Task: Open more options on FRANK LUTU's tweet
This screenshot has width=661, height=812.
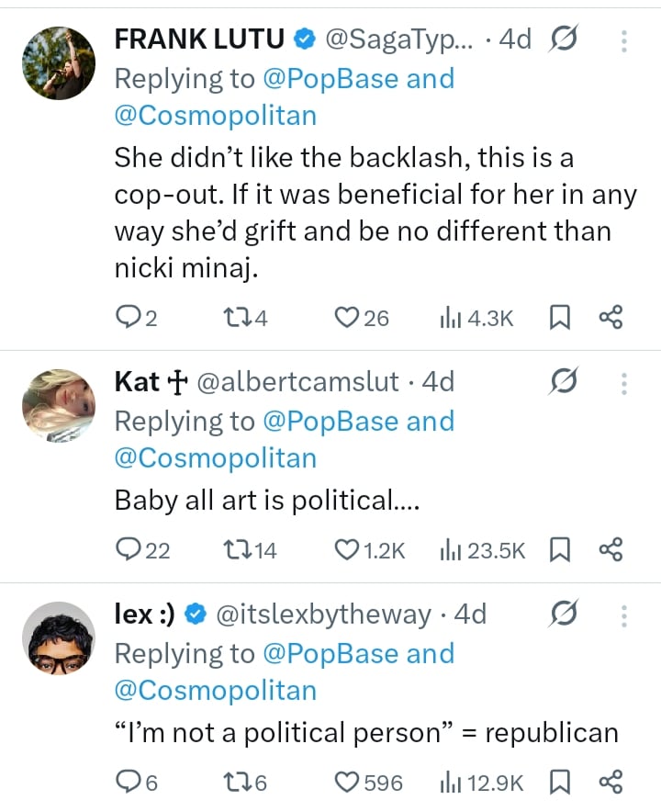Action: [624, 40]
